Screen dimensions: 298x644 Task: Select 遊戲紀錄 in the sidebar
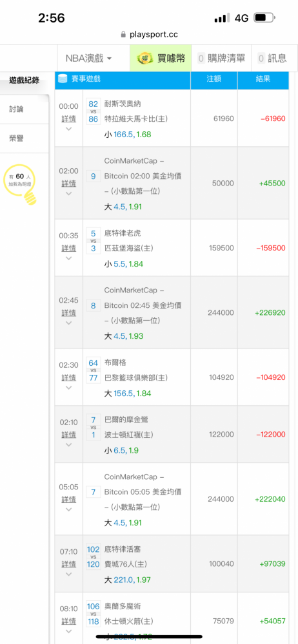coord(25,80)
